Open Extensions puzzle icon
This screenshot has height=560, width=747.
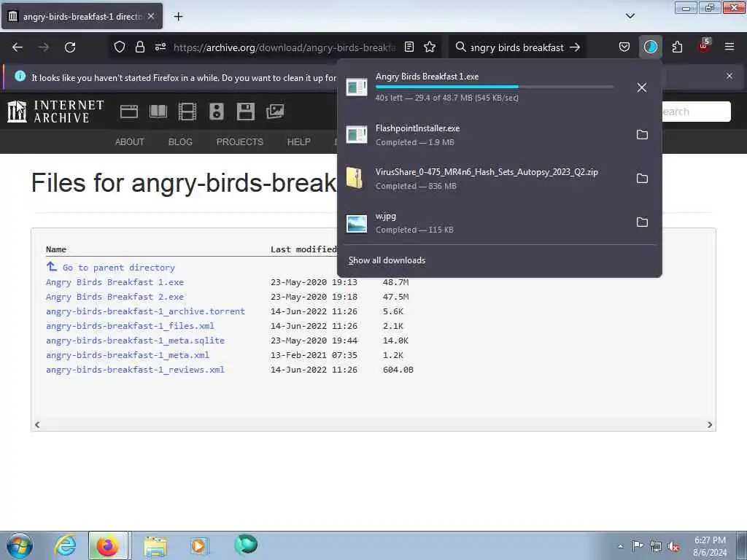[x=677, y=47]
